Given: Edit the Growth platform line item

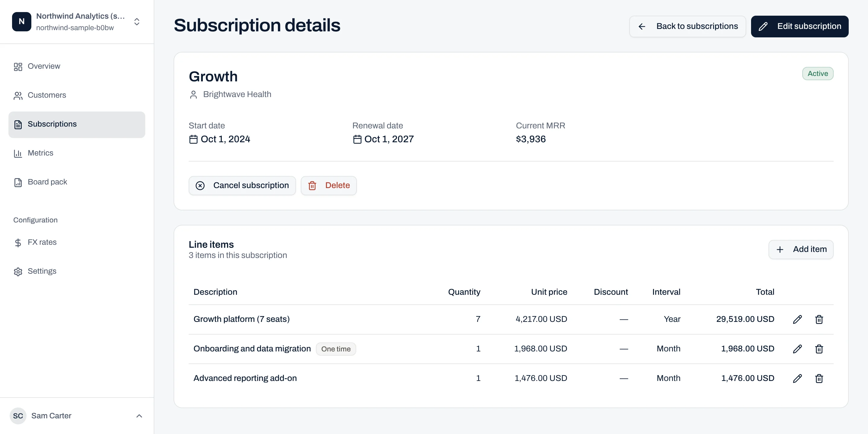Looking at the screenshot, I should pyautogui.click(x=797, y=319).
